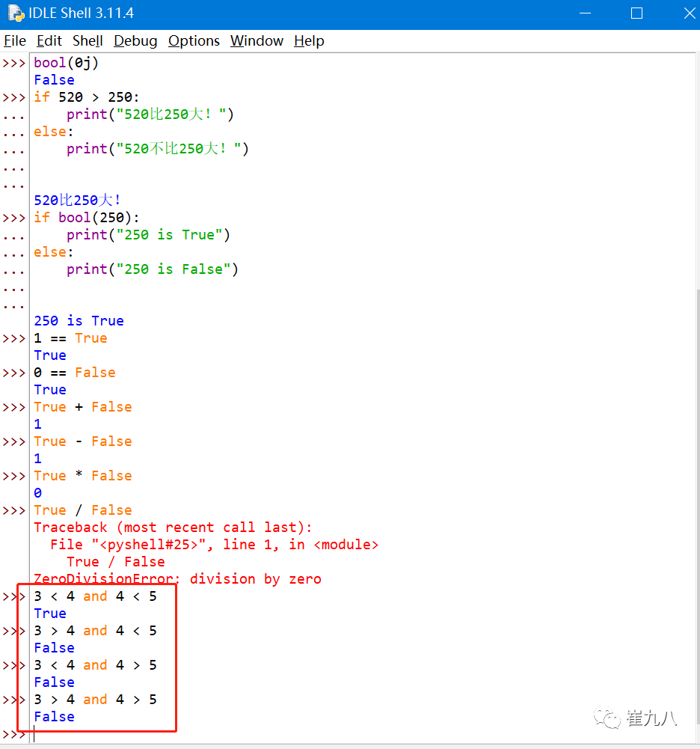Click the IDLE Python icon in title bar

[x=16, y=13]
